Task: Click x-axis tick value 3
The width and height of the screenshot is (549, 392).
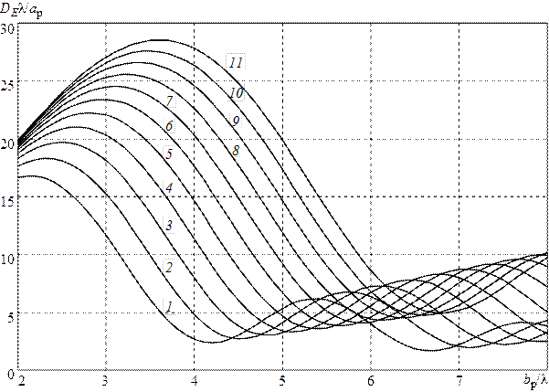Action: (105, 381)
